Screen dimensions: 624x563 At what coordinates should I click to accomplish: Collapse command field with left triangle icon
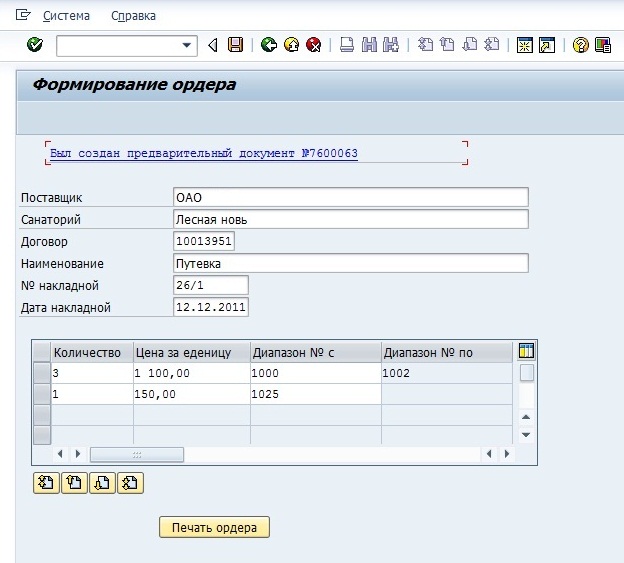[213, 45]
